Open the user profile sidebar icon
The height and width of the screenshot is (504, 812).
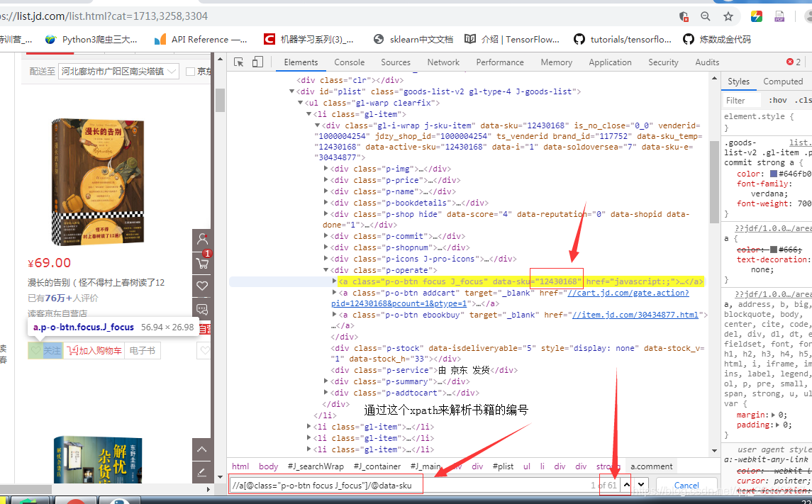202,239
